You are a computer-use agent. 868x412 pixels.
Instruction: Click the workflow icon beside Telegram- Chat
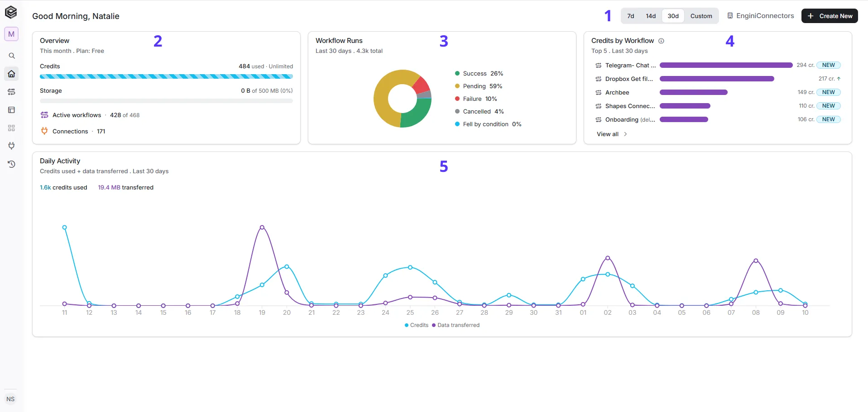[598, 65]
